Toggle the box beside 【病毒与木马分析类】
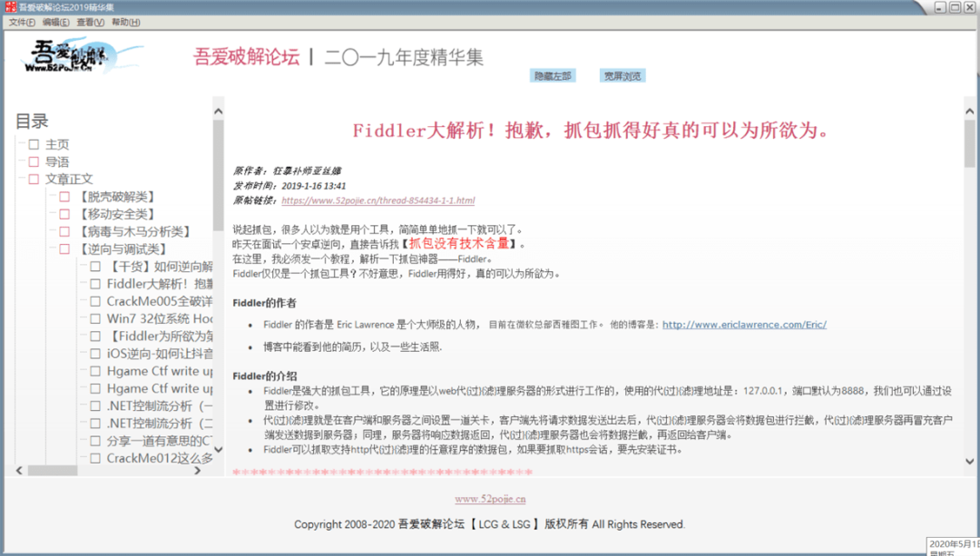Screen dimensions: 980x556 [x=64, y=232]
